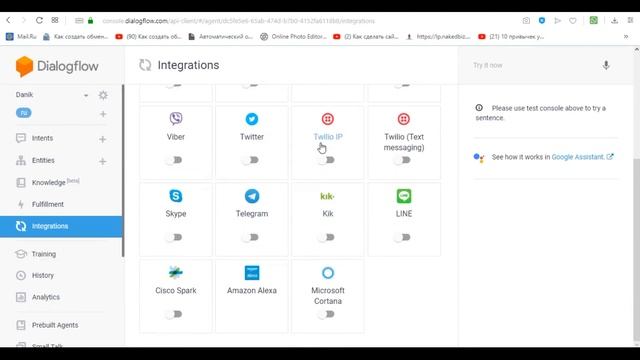Click the Try it now input field
The width and height of the screenshot is (640, 360).
pos(535,65)
